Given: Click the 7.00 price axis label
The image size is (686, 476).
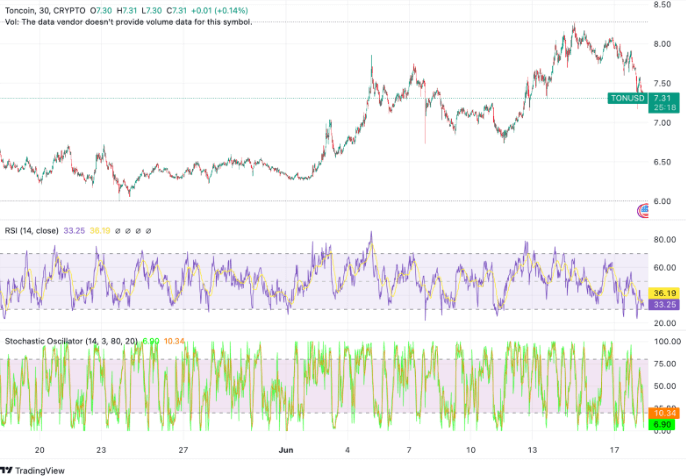Looking at the screenshot, I should [662, 122].
